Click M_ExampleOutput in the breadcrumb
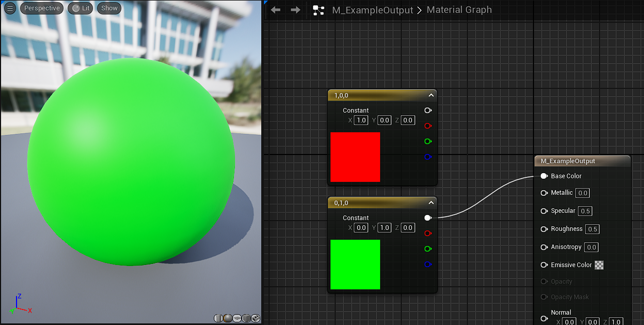The height and width of the screenshot is (325, 644). point(372,10)
